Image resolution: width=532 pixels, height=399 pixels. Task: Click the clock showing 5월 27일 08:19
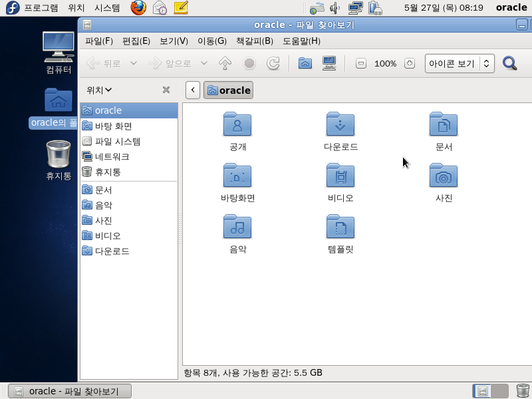click(x=444, y=8)
